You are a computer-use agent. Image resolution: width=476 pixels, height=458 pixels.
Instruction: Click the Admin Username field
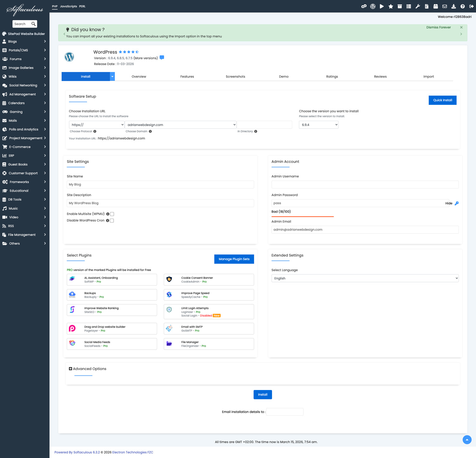coord(365,185)
